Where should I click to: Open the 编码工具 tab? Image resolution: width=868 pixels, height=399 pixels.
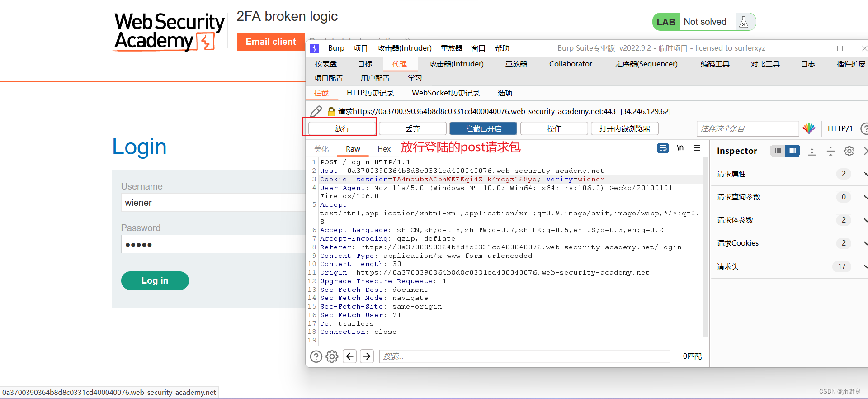tap(715, 64)
